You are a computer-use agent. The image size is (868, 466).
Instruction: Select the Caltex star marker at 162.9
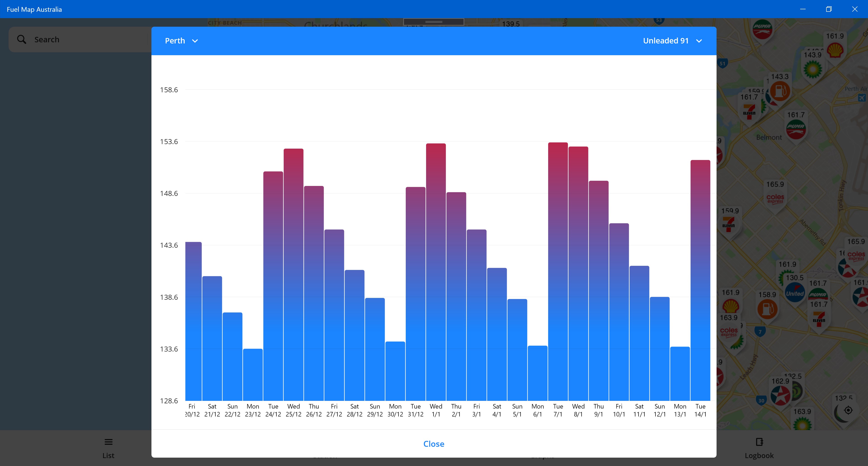click(x=780, y=395)
